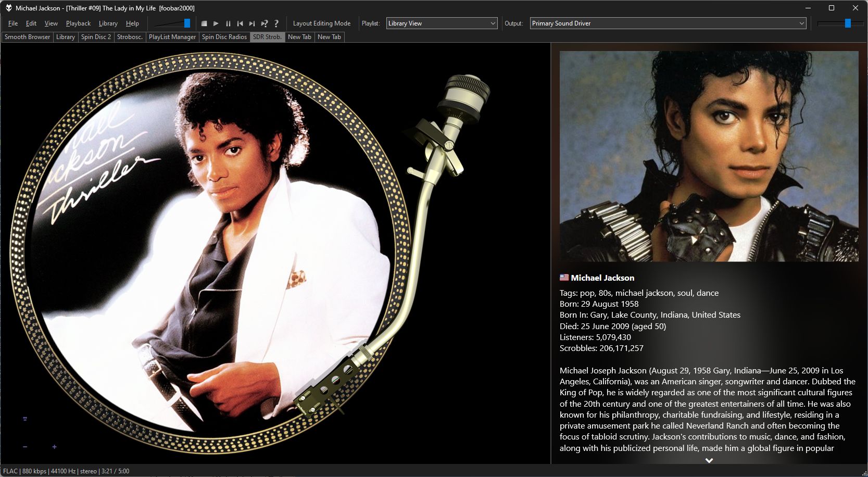Screen dimensions: 868x477
Task: Click the Play button in toolbar
Action: 216,23
